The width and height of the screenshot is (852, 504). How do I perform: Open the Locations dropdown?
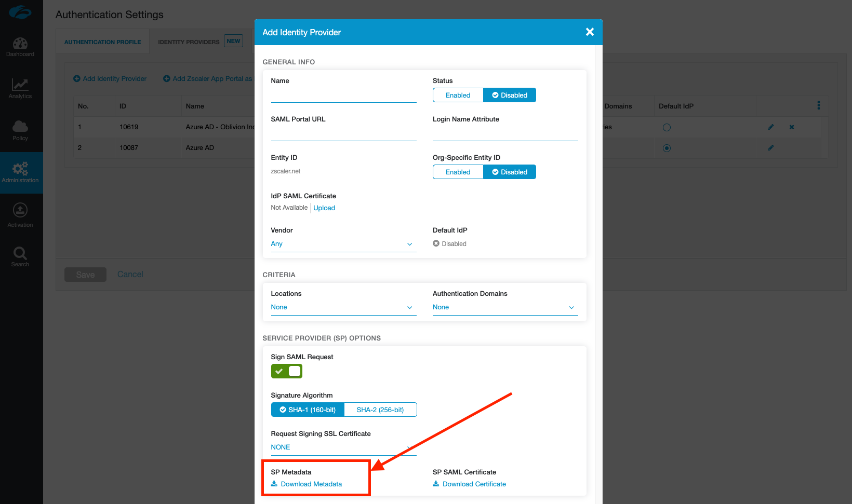coord(343,307)
